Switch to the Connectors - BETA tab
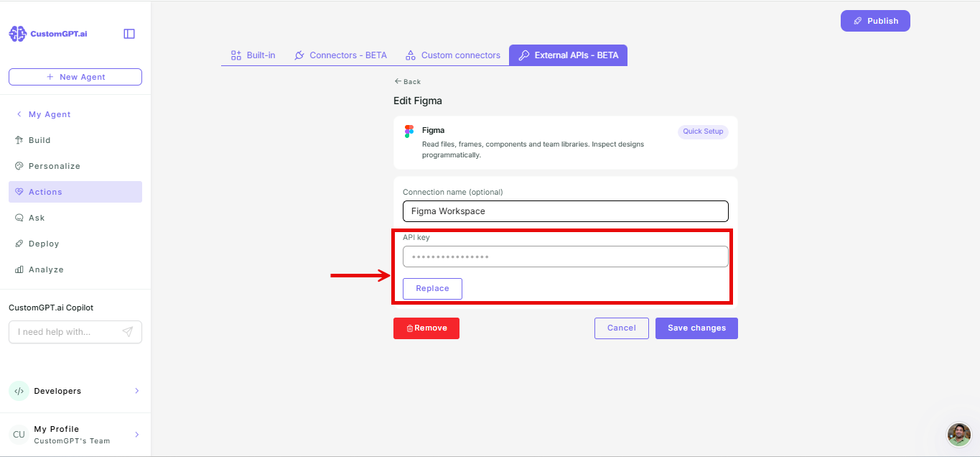 point(340,55)
